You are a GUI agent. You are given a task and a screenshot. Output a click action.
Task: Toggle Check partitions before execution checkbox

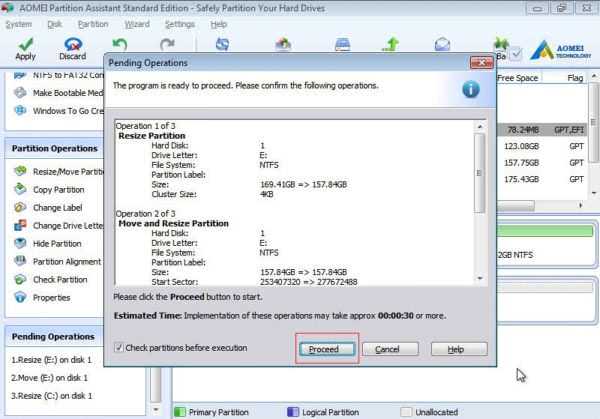pos(119,347)
